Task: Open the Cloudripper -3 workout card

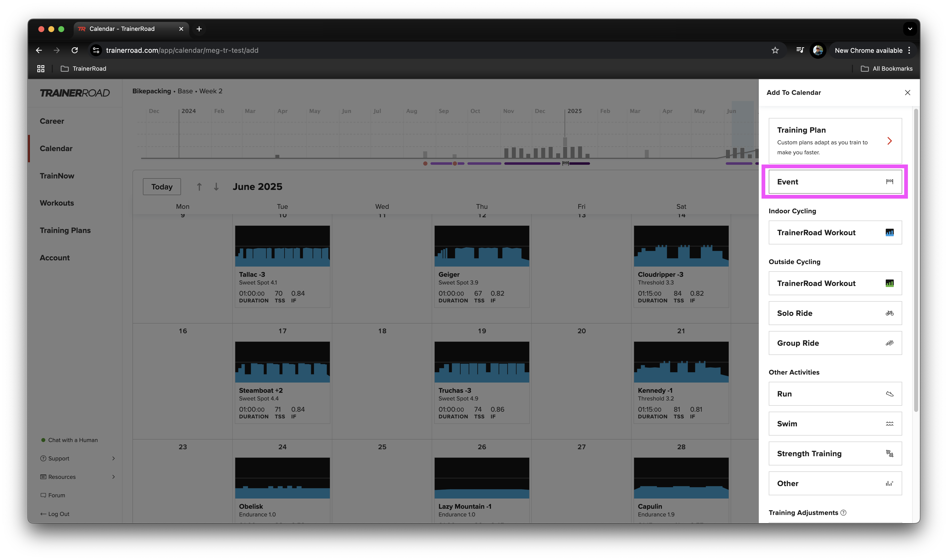Action: pyautogui.click(x=681, y=266)
